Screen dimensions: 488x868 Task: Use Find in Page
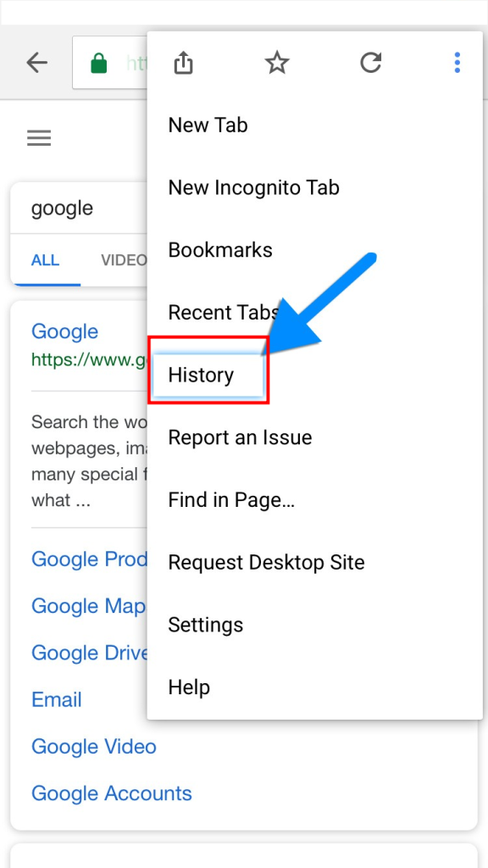(x=230, y=500)
